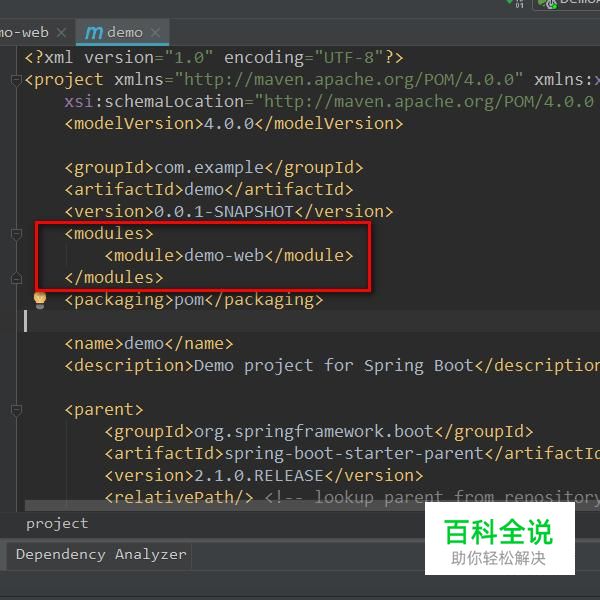Click the description Demo project line
The width and height of the screenshot is (600, 600).
(332, 365)
